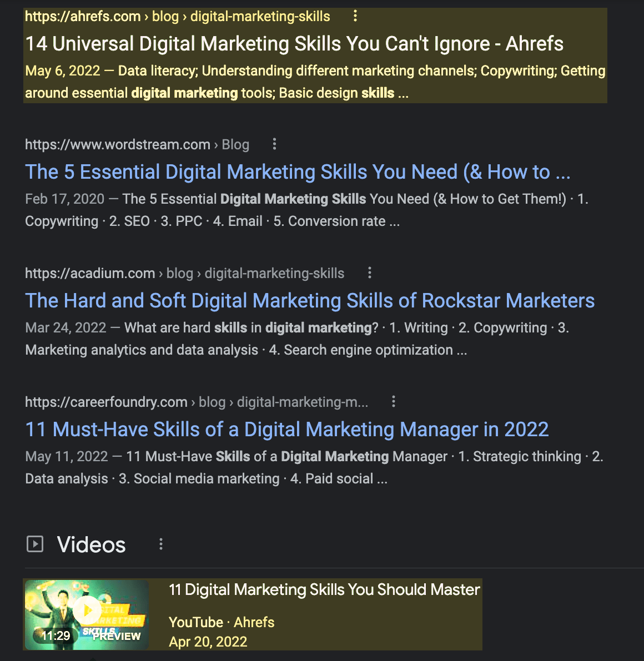This screenshot has height=661, width=644.
Task: Click the Videos heading tab
Action: [90, 544]
